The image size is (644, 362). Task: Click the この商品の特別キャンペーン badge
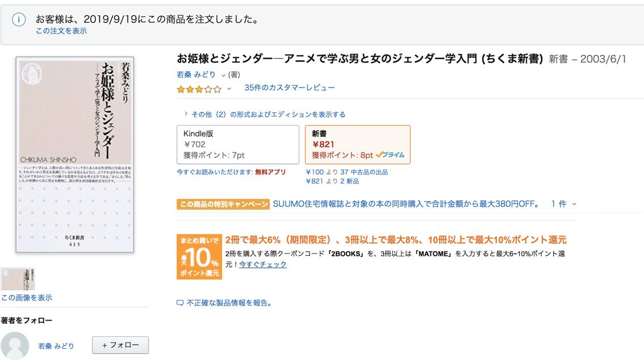[223, 204]
